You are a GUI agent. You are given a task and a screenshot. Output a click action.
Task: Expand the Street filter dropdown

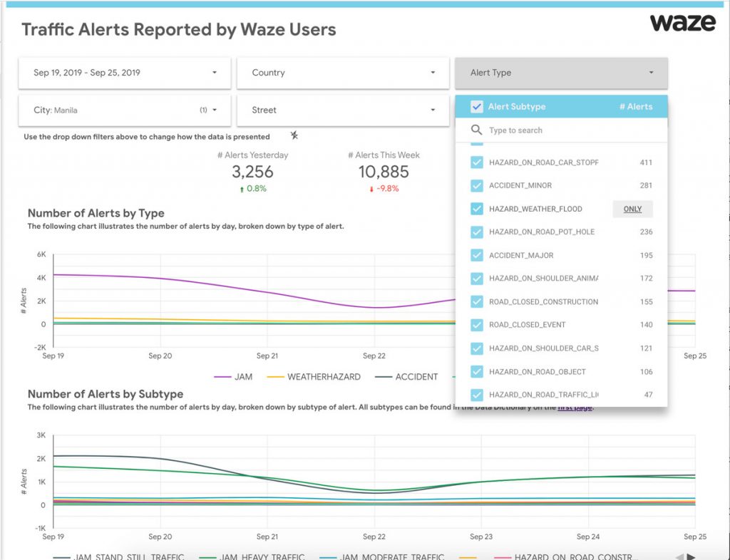(x=343, y=110)
